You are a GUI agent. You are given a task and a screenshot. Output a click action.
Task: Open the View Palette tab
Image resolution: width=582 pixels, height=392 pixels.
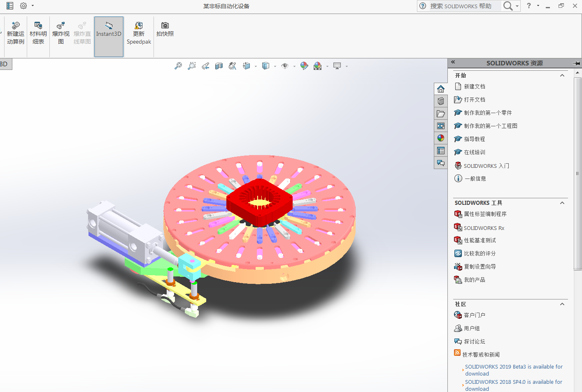click(x=441, y=126)
